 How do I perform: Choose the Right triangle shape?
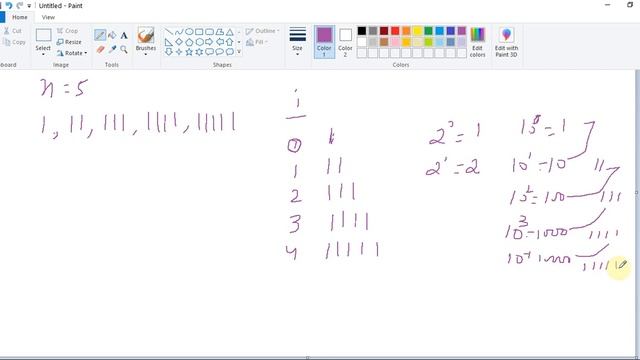(x=169, y=42)
